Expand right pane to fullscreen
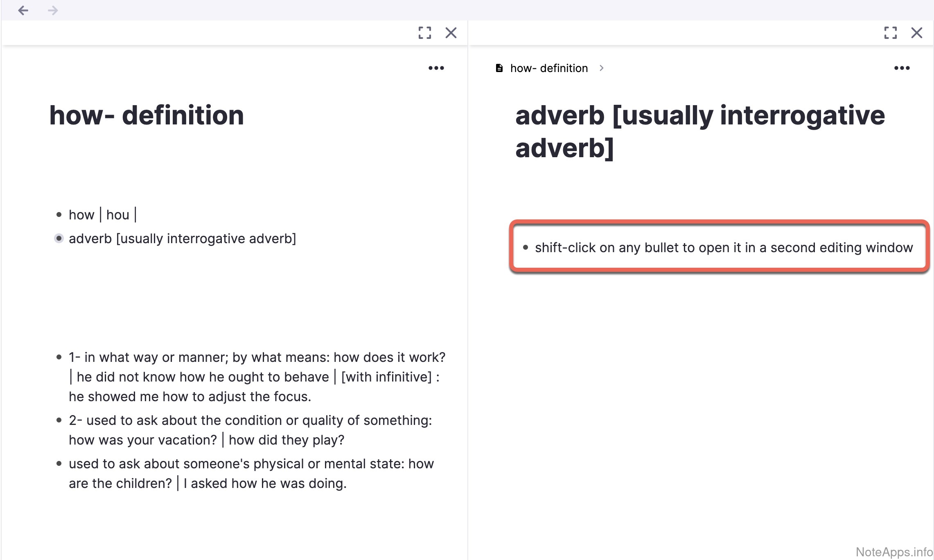934x560 pixels. [x=891, y=33]
